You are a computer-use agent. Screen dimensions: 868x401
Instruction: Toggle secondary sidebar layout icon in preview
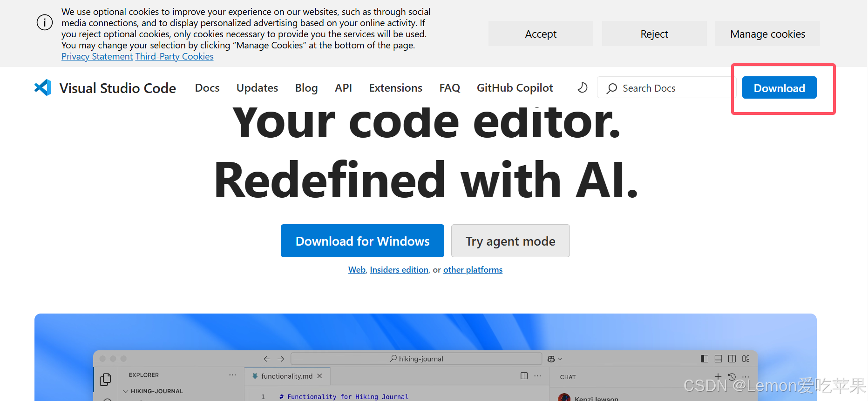click(732, 359)
